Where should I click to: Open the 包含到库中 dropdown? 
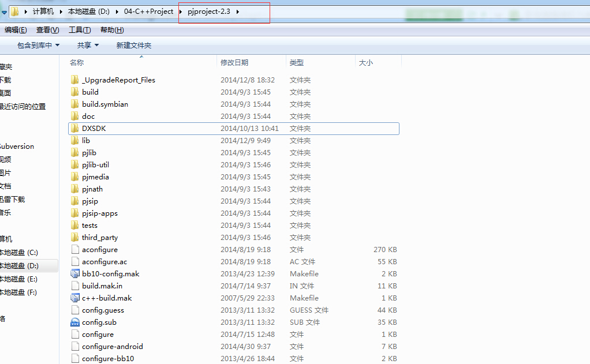(x=38, y=45)
